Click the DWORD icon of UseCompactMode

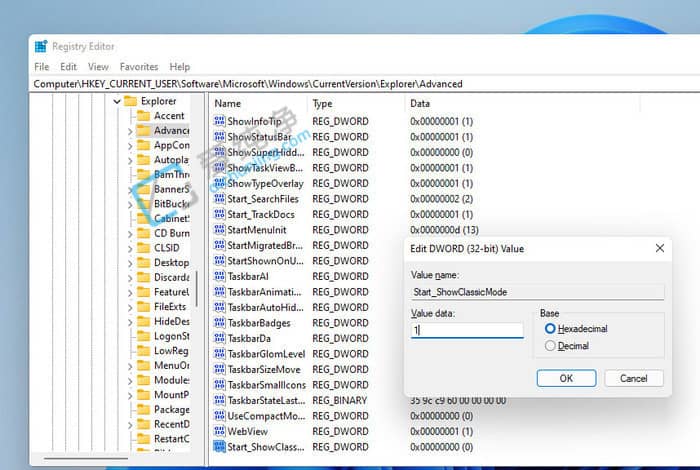220,416
